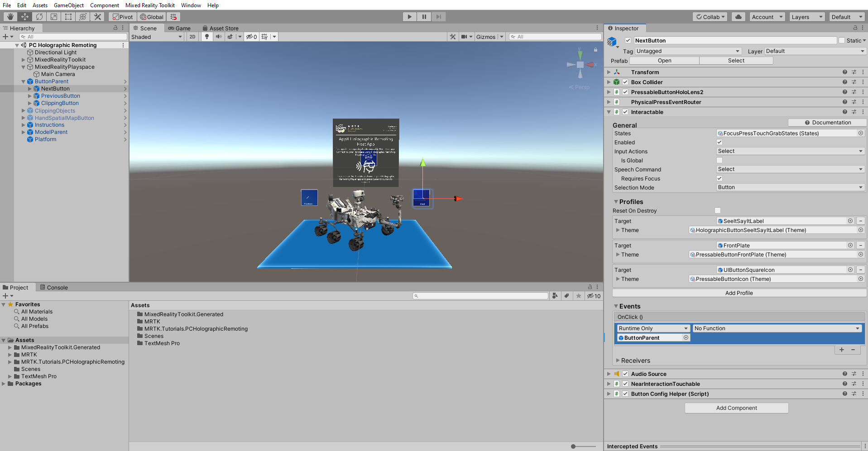Select the Hand tool
The width and height of the screenshot is (868, 451).
[x=10, y=17]
